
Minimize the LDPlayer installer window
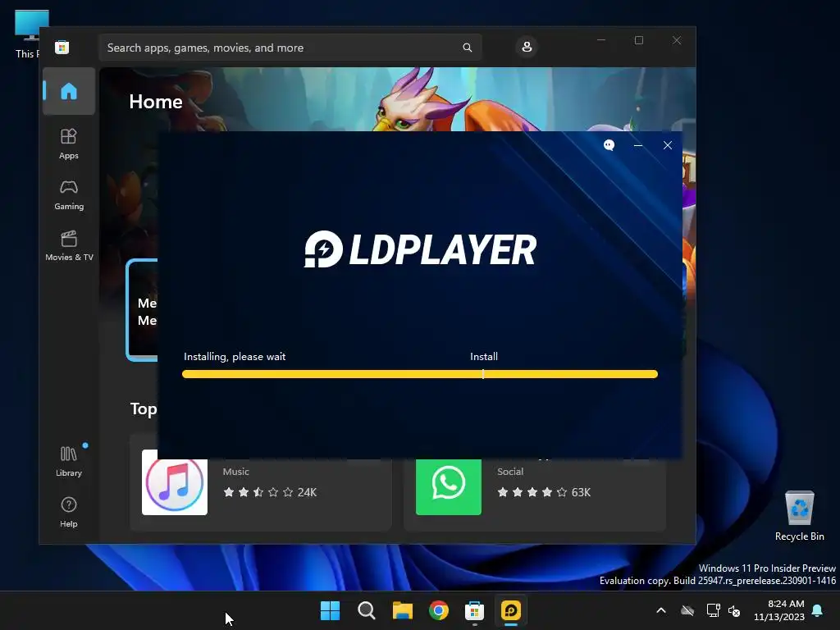click(638, 145)
